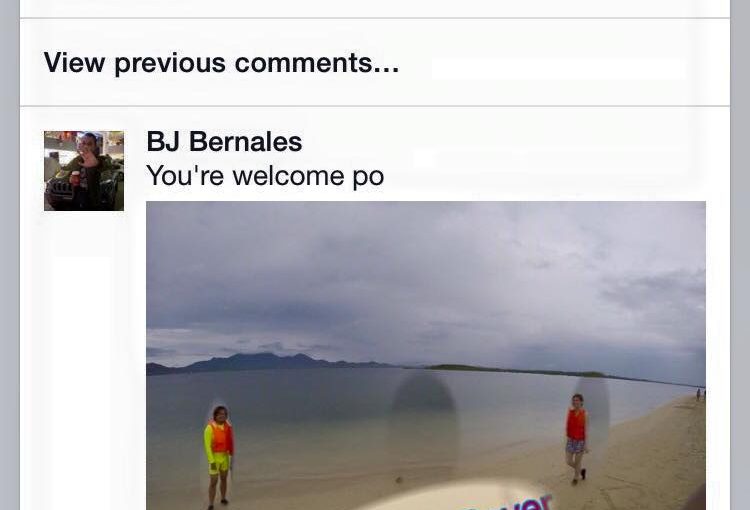750x510 pixels.
Task: Open the attached beach photo
Action: [426, 355]
